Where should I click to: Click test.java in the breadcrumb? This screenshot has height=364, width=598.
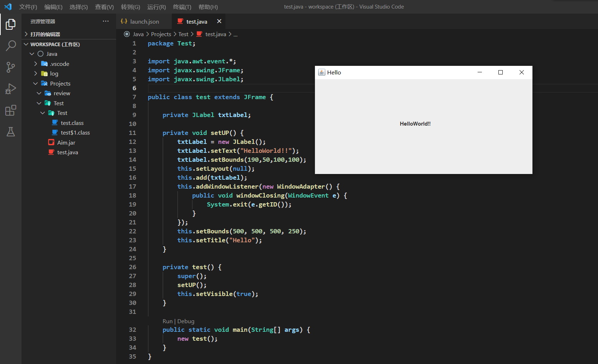click(x=216, y=34)
